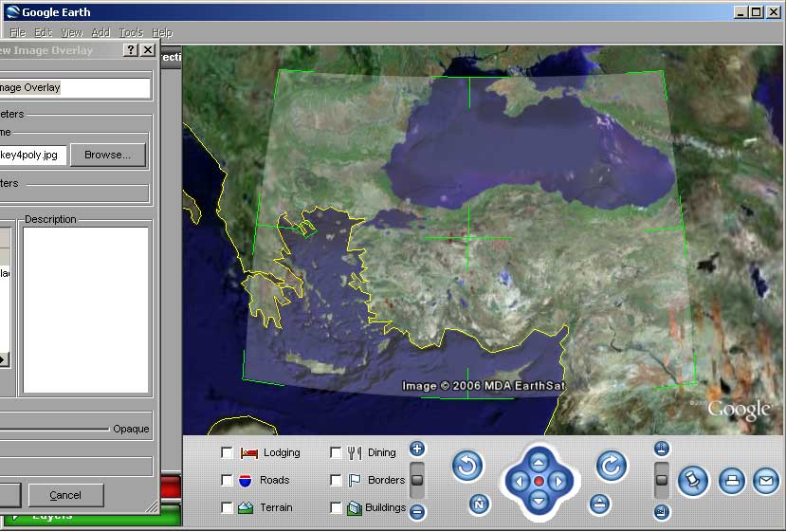Open the Add menu
The height and width of the screenshot is (532, 786).
[x=101, y=32]
